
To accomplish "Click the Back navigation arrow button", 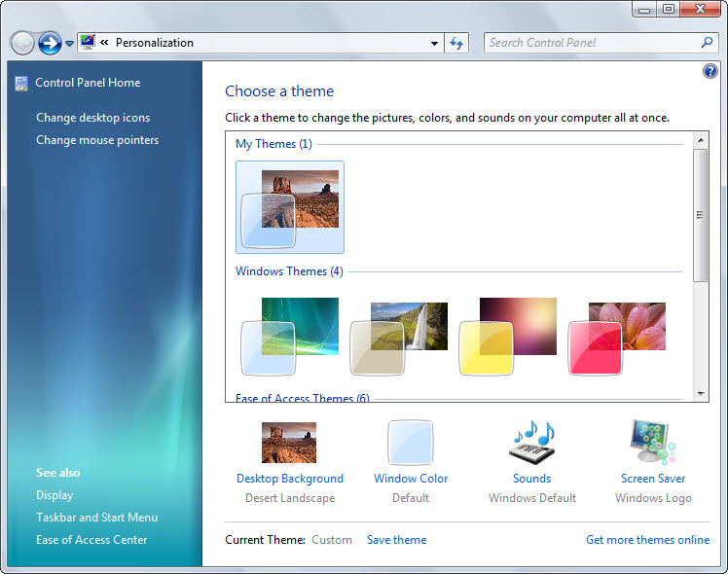I will coord(21,43).
